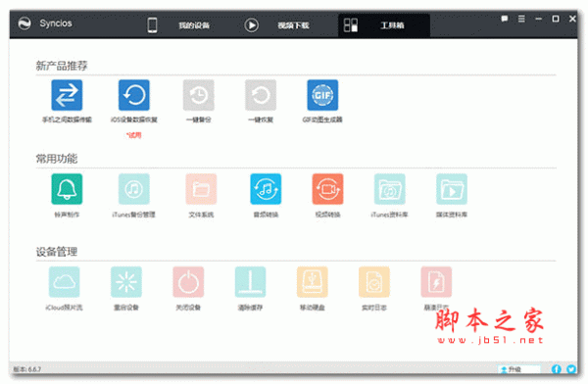
Task: Open the hamburger menu in title bar
Action: coord(521,19)
